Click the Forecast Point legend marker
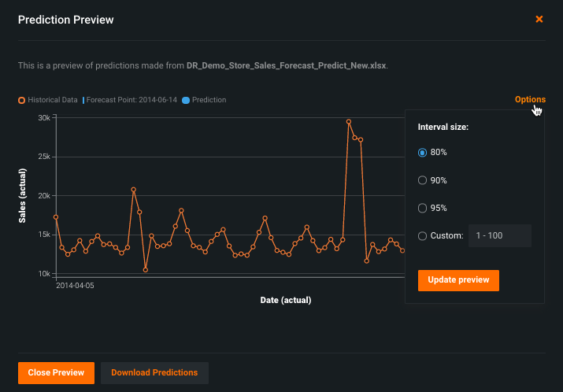The width and height of the screenshot is (563, 392). coord(83,100)
